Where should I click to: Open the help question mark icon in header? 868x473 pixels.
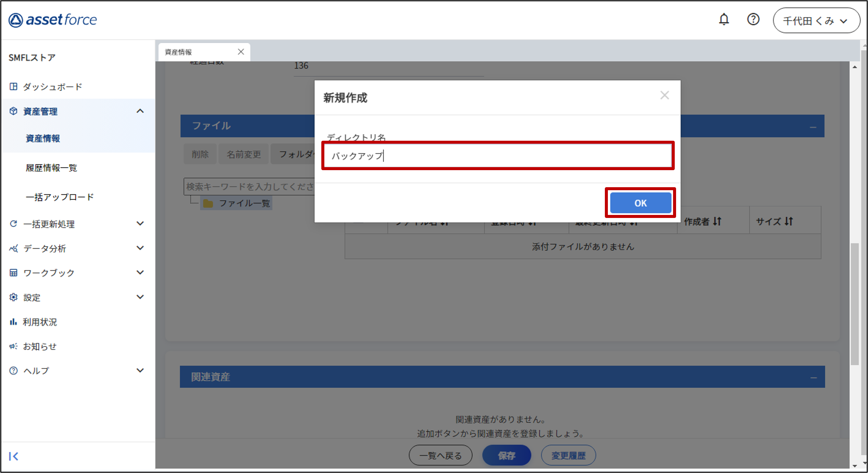753,19
